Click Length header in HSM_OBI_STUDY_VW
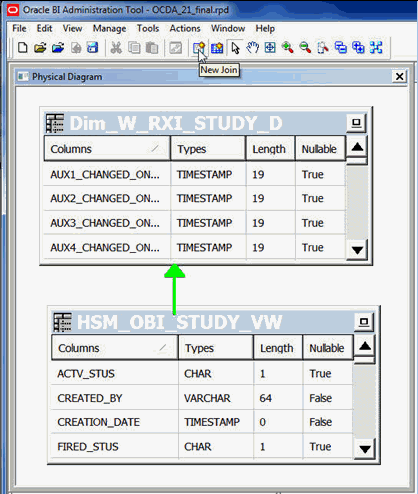Screen dimensions: 418x494 [x=278, y=348]
